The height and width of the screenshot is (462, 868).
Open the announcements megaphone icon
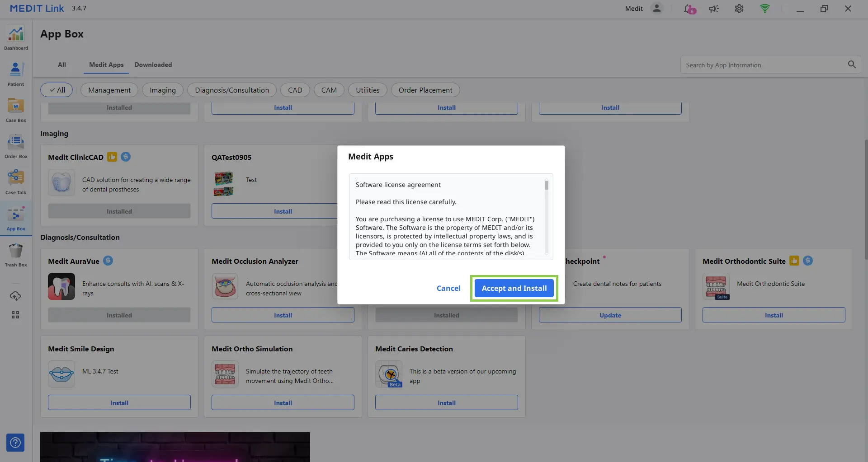[x=714, y=9]
